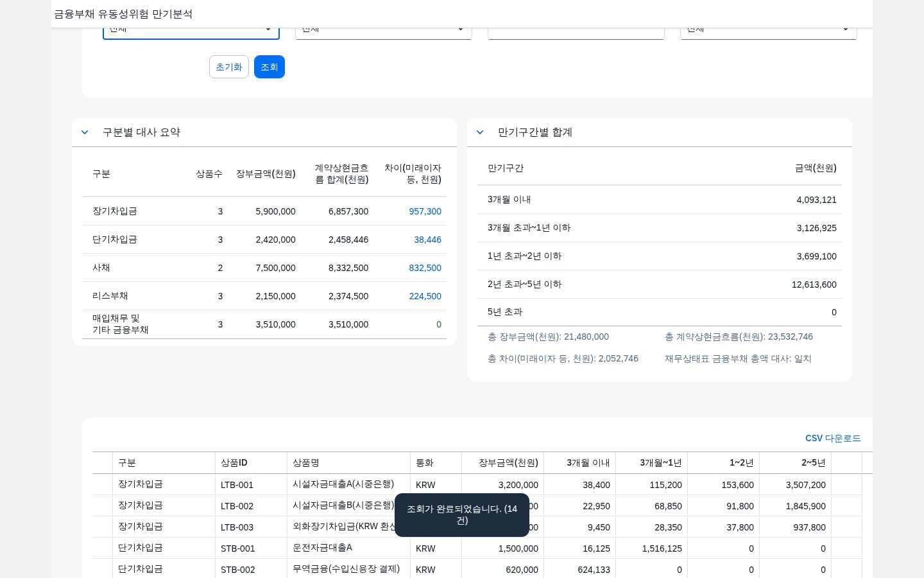Click 시설자금대출A(시중은행) product name
924x578 pixels.
coord(343,484)
